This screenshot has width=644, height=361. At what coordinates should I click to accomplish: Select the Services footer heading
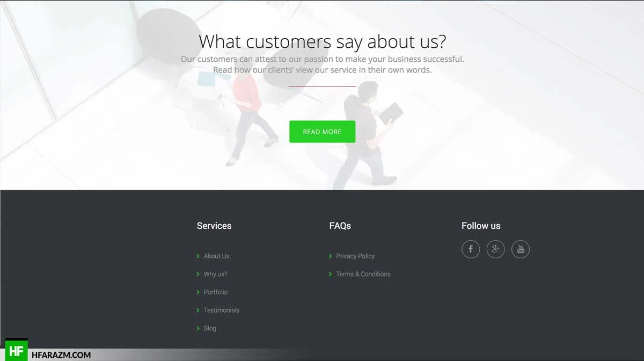[x=214, y=226]
